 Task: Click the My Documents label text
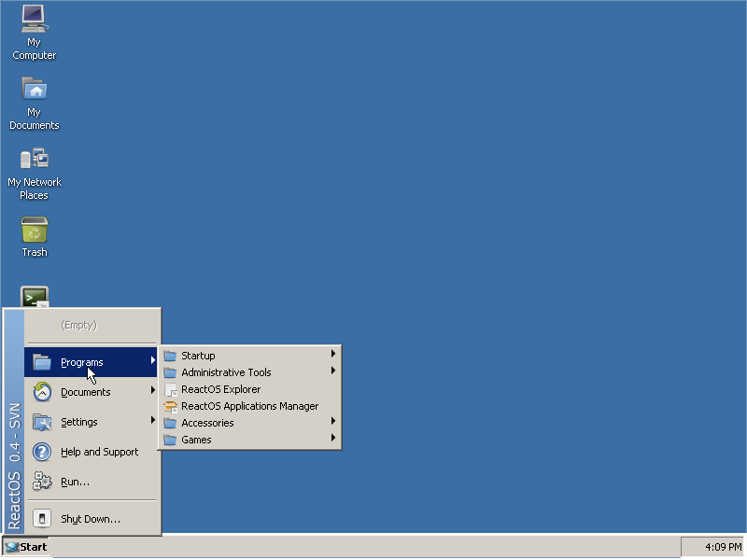click(35, 119)
